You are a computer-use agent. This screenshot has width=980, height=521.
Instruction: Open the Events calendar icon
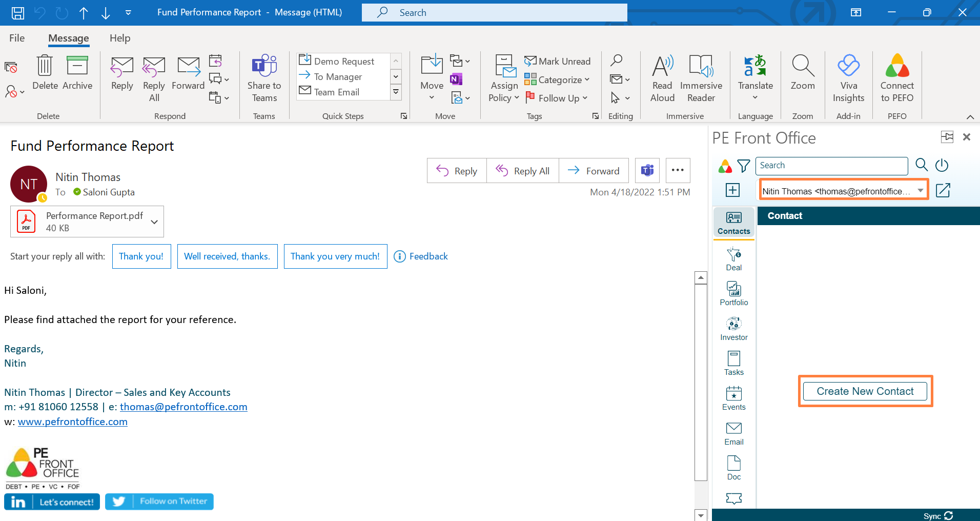(x=733, y=398)
